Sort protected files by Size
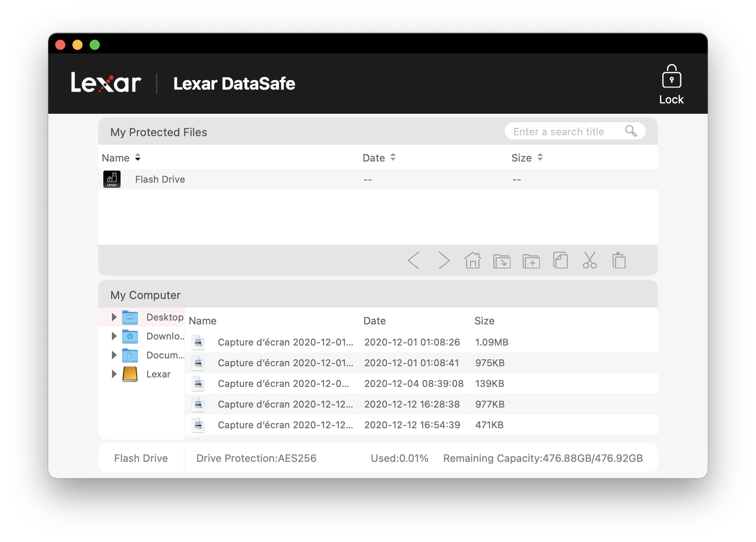The image size is (756, 542). tap(527, 158)
